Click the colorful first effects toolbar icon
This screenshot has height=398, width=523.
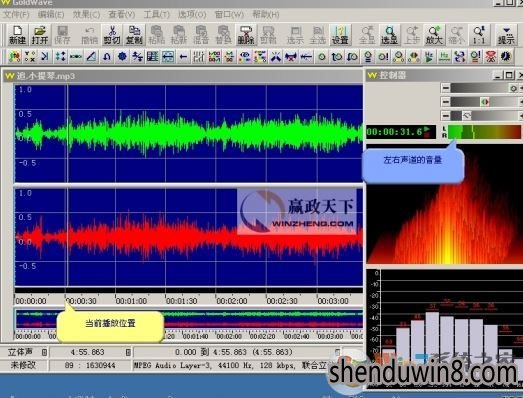pyautogui.click(x=14, y=57)
